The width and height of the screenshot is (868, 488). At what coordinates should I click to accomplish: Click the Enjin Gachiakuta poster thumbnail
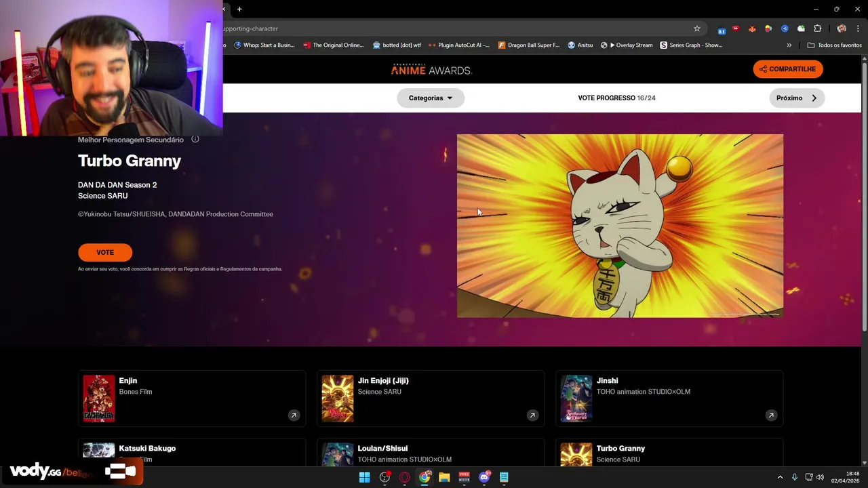[x=99, y=399]
